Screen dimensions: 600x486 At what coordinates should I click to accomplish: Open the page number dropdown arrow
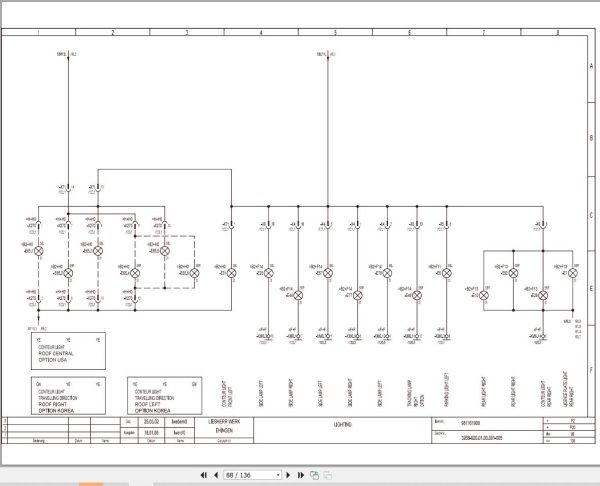pyautogui.click(x=278, y=475)
